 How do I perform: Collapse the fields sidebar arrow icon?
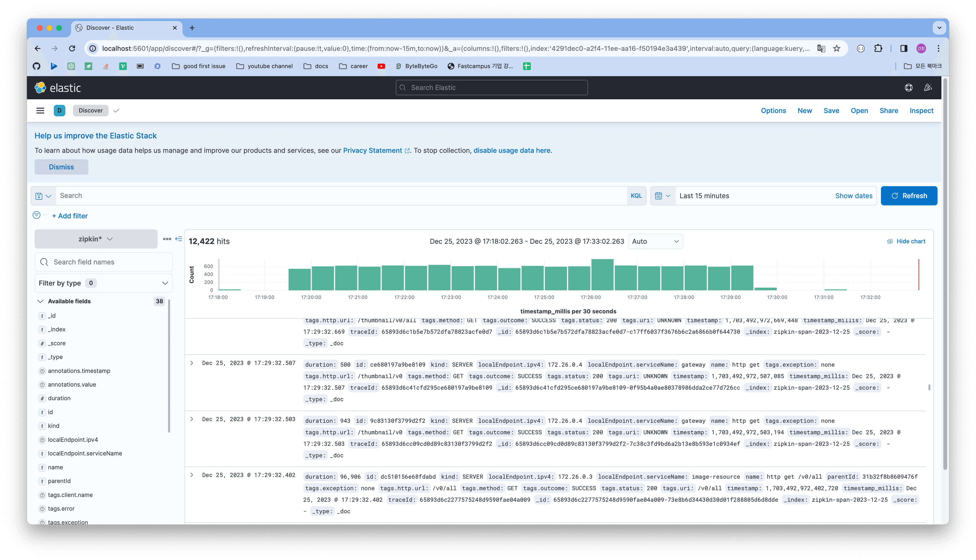pos(179,239)
